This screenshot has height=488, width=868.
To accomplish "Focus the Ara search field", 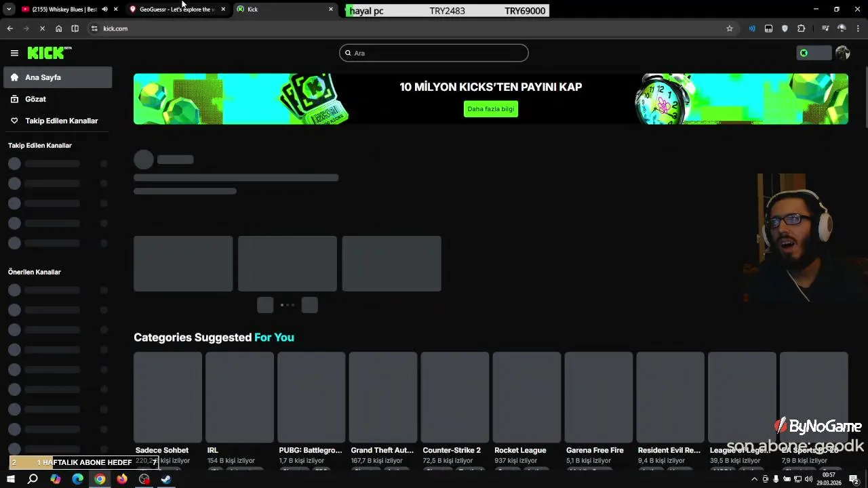I will (x=434, y=53).
